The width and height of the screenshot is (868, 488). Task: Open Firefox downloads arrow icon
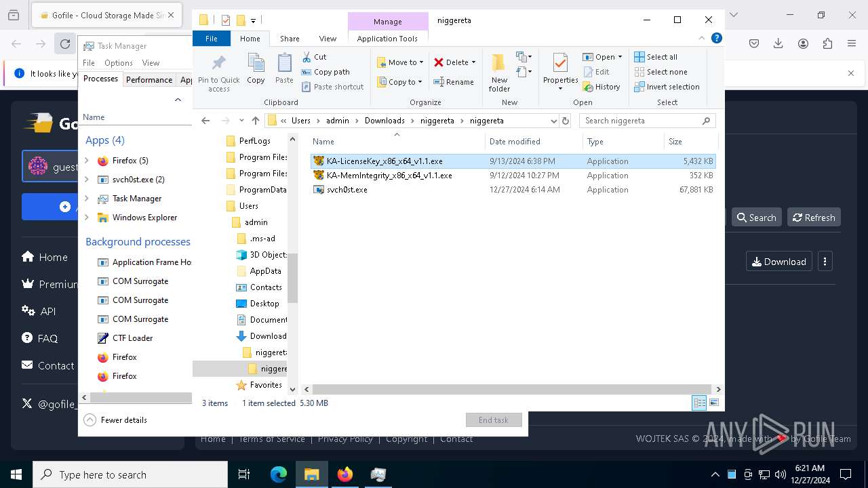[x=778, y=43]
